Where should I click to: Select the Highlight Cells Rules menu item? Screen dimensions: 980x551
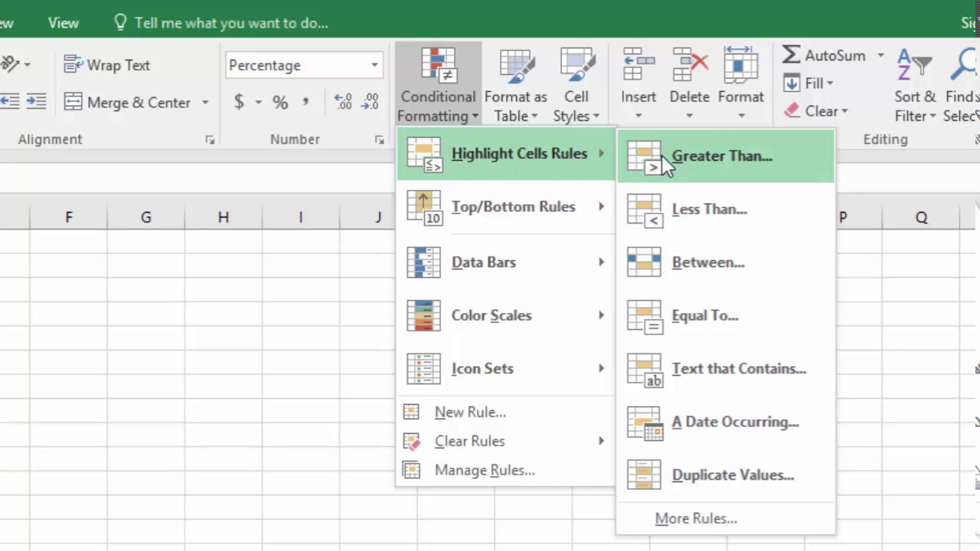coord(506,154)
